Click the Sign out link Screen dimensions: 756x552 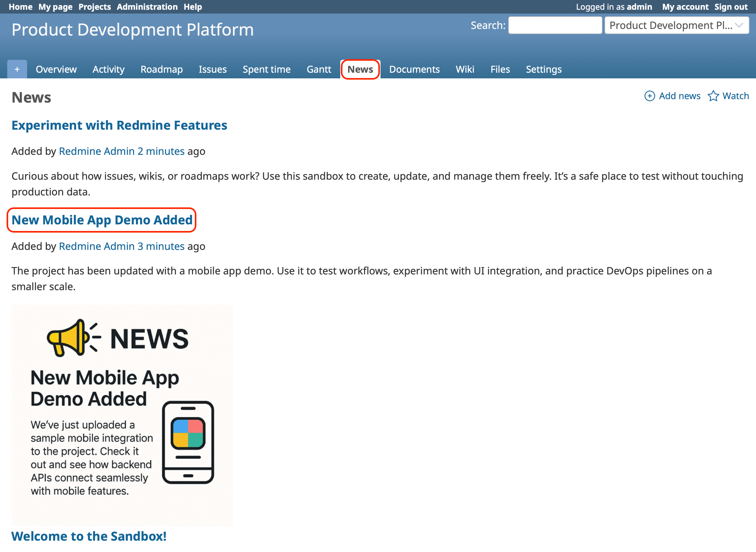731,7
